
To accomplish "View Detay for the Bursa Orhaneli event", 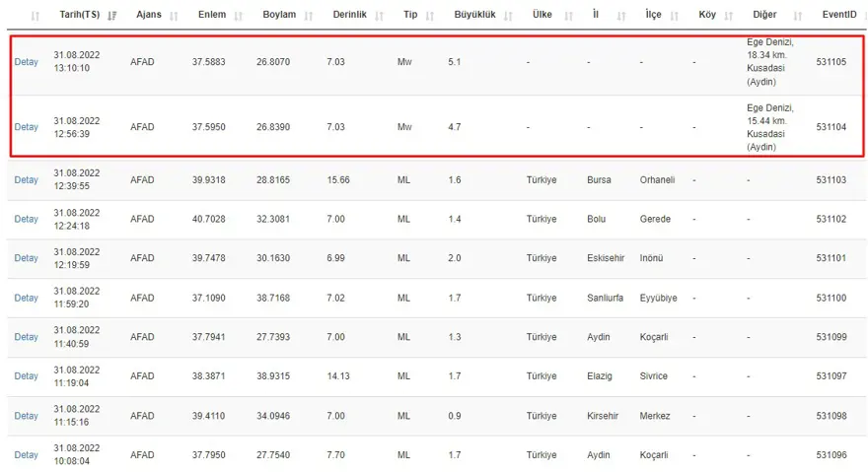I will pyautogui.click(x=26, y=180).
